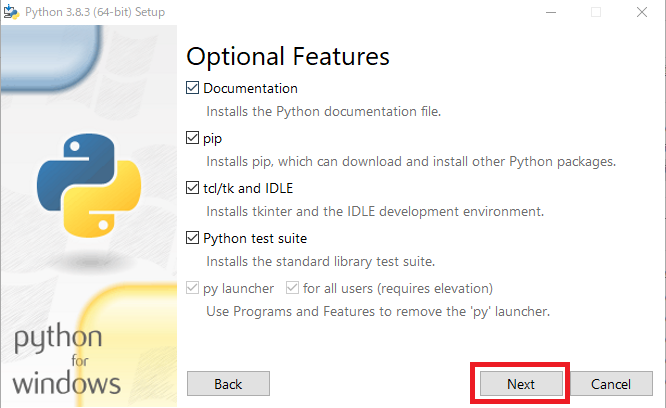The width and height of the screenshot is (666, 408).
Task: Click the window title text
Action: pos(98,12)
